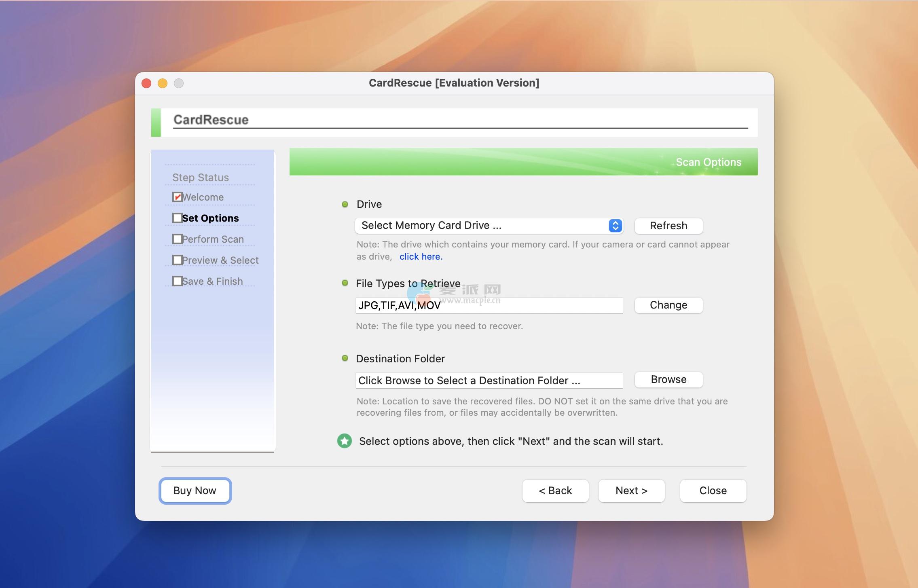918x588 pixels.
Task: Click the blue drive dropdown arrow stepper
Action: click(x=615, y=226)
